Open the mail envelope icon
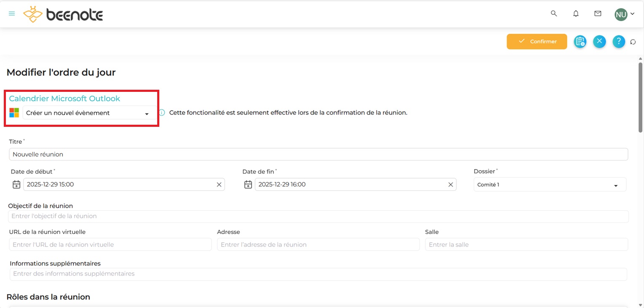 598,13
